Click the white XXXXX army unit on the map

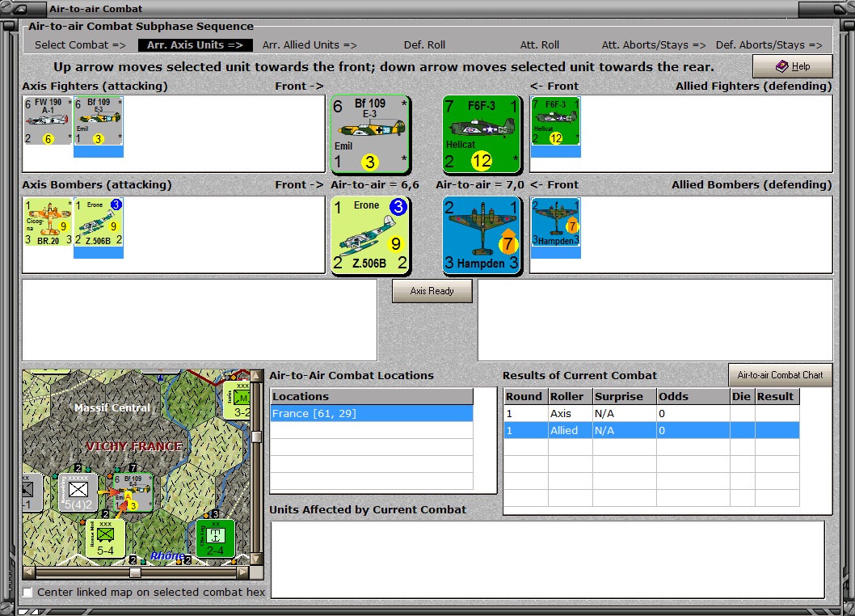pos(78,492)
